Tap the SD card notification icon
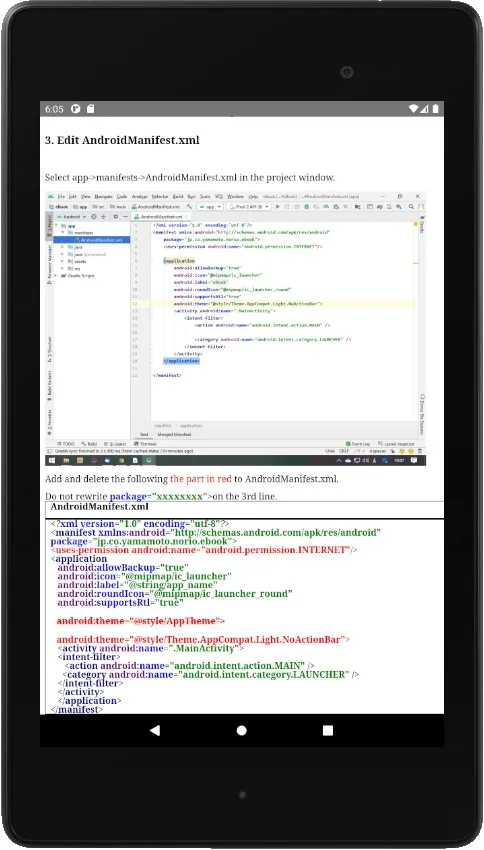 91,109
